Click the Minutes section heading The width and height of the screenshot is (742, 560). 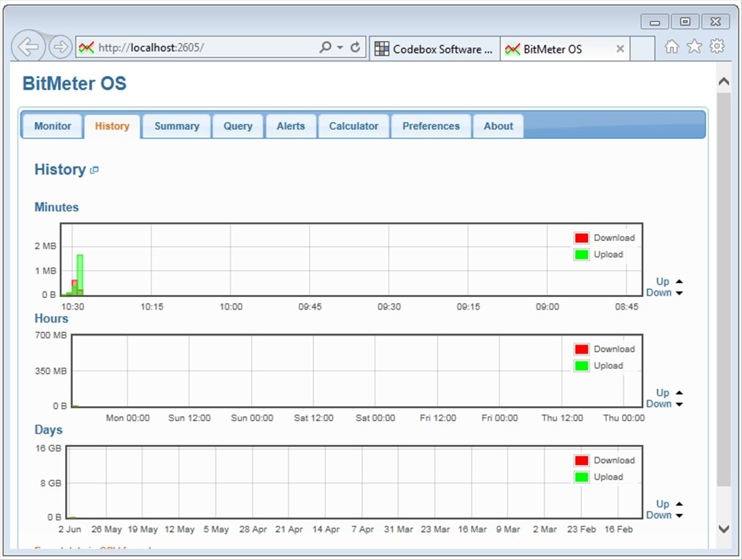pos(56,207)
